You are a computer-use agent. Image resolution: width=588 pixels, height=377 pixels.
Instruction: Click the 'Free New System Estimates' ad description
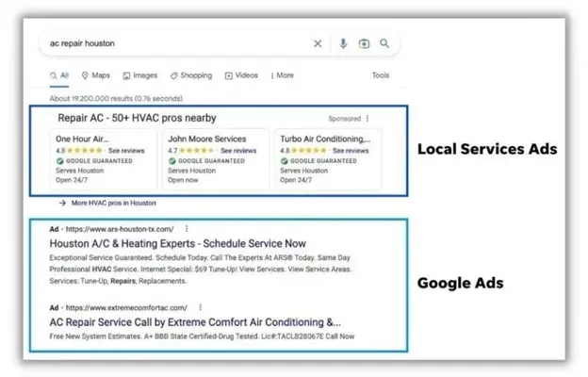coord(202,336)
